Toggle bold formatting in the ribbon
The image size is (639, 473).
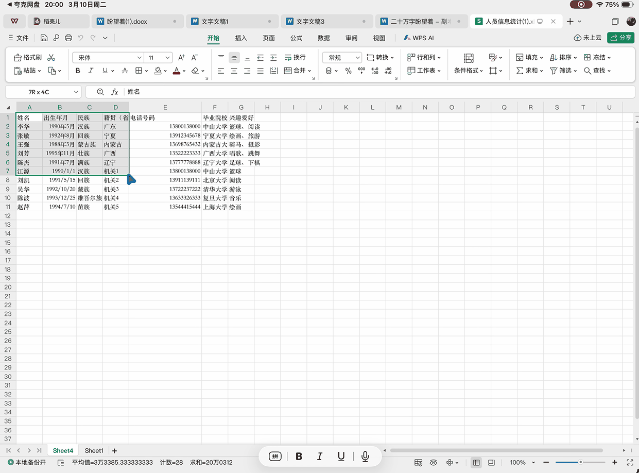point(78,71)
